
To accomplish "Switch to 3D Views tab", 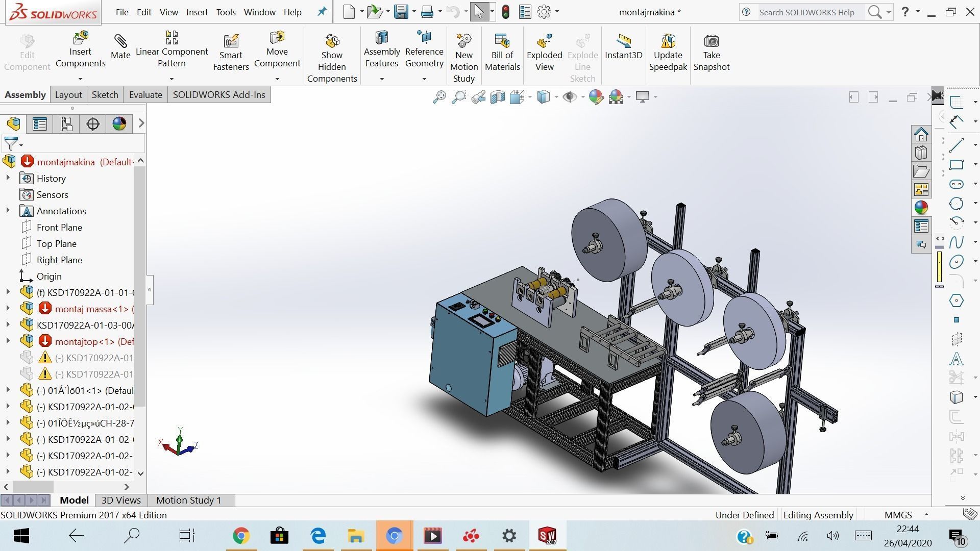I will [x=121, y=500].
